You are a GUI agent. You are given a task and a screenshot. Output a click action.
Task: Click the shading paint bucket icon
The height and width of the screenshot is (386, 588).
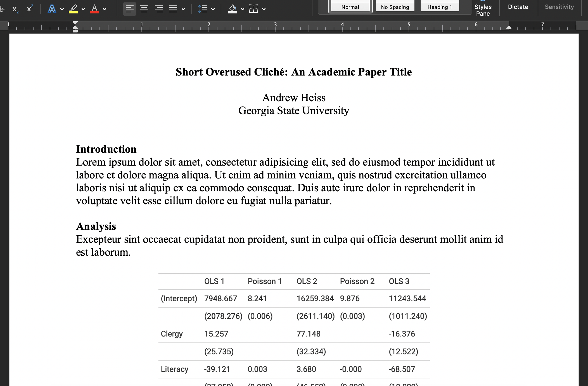click(233, 9)
